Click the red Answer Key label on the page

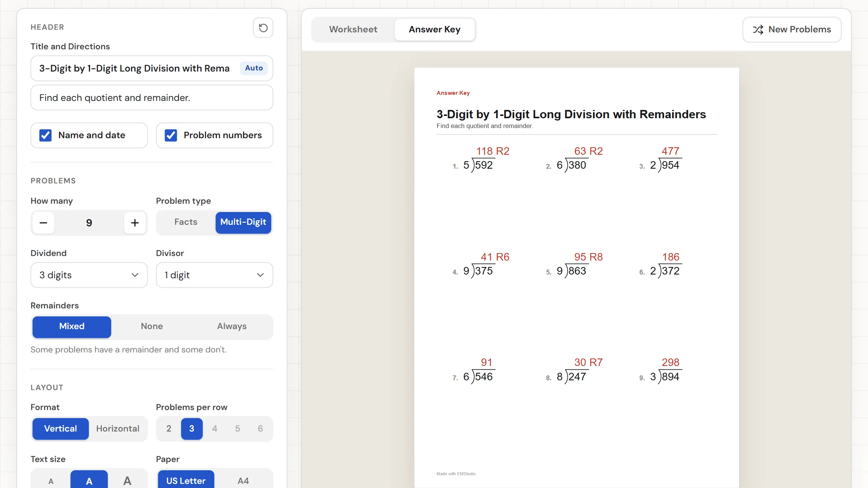[x=453, y=93]
